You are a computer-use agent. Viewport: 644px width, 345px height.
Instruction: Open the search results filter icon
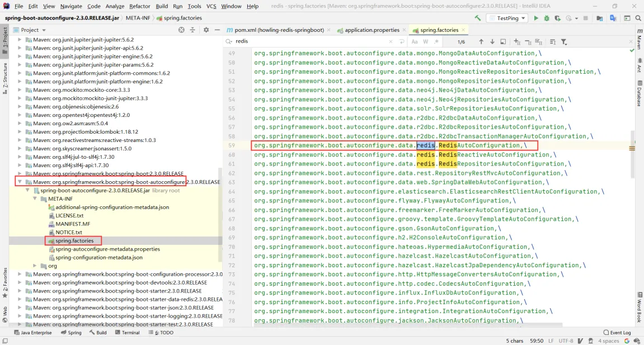click(x=564, y=42)
